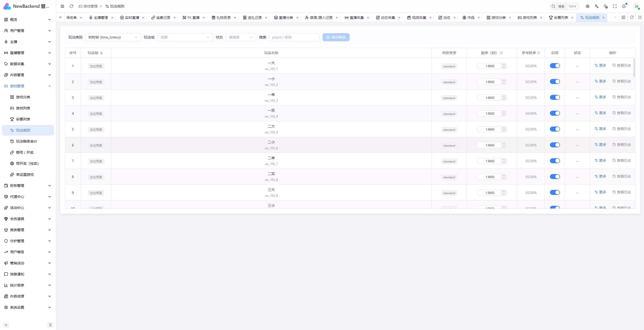Open 期号 / 开奖 in the sidebar

[28, 152]
